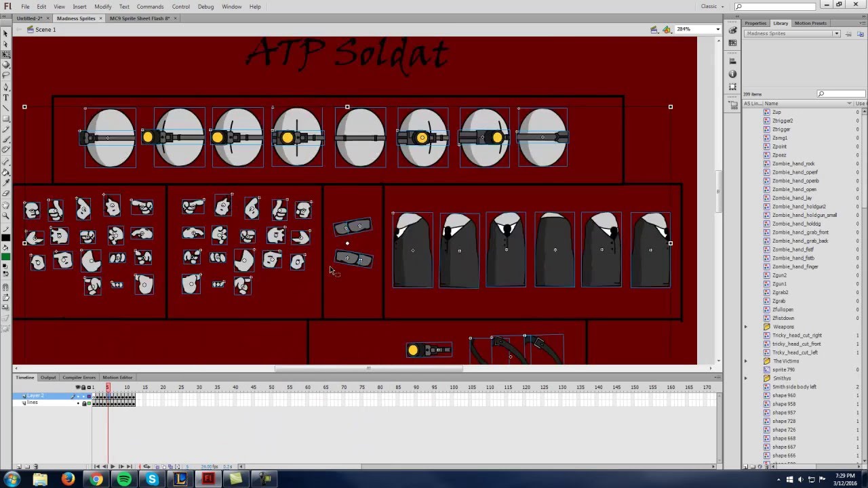Open the Align panel icon

click(x=732, y=61)
